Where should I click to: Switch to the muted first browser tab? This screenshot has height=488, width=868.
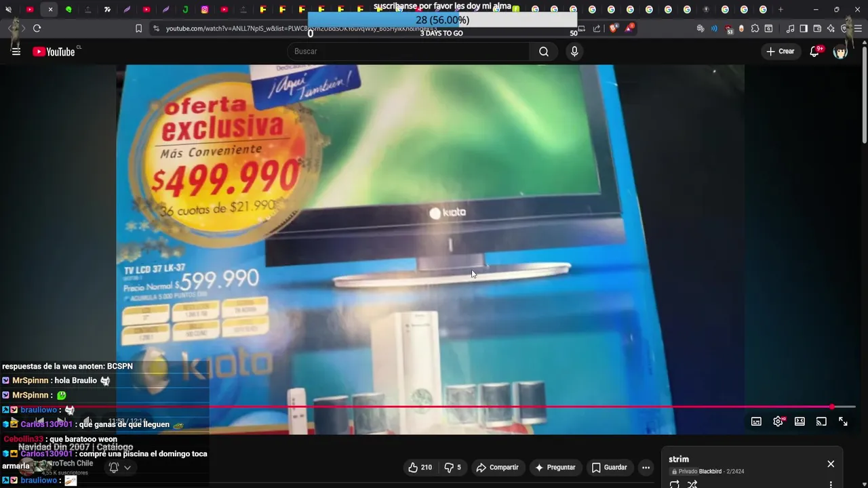pyautogui.click(x=9, y=9)
